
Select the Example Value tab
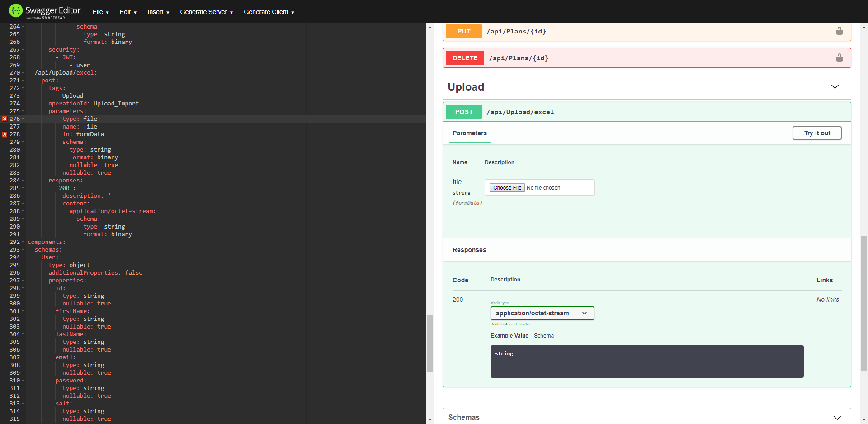point(509,335)
